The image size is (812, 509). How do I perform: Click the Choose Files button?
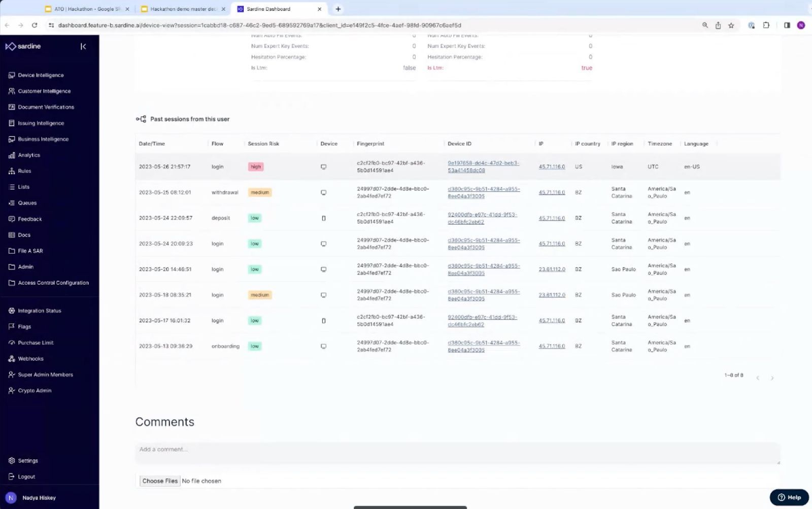(160, 481)
